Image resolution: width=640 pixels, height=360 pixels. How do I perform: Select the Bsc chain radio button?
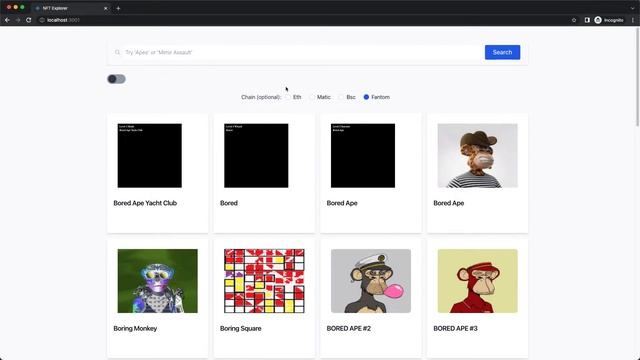click(x=341, y=97)
